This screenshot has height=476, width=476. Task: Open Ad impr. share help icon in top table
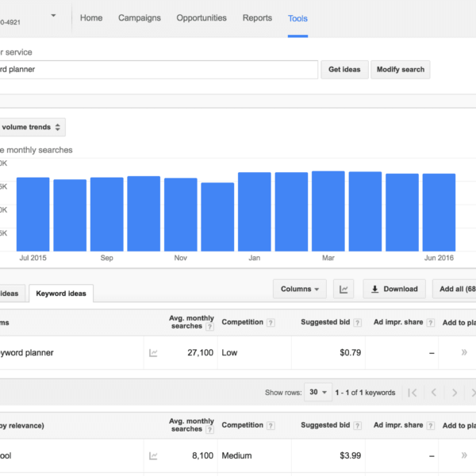tap(430, 323)
